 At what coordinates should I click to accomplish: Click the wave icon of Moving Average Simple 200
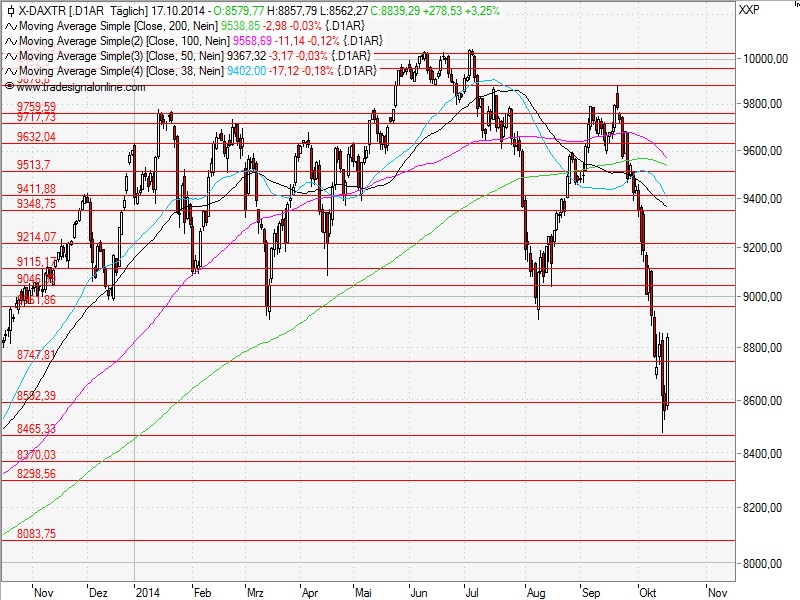(x=11, y=27)
